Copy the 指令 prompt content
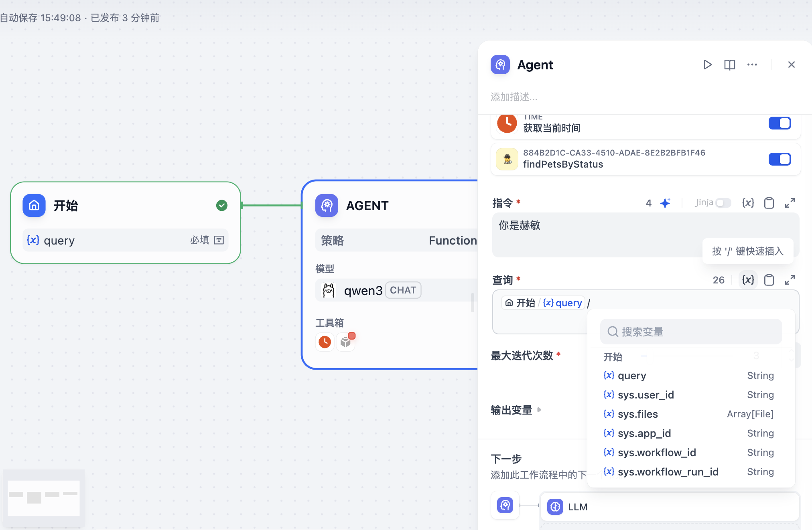This screenshot has width=812, height=530. [x=769, y=203]
